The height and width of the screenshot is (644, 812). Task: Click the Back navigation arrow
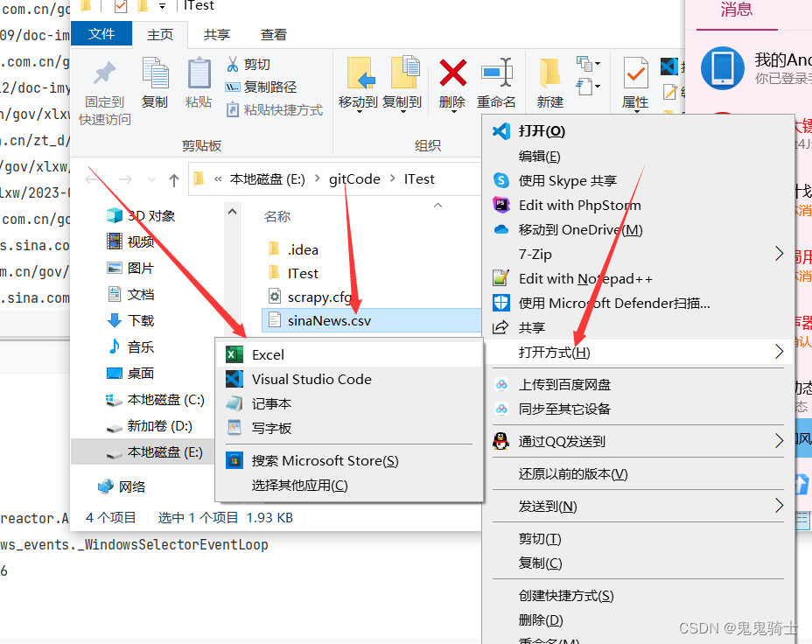click(92, 179)
